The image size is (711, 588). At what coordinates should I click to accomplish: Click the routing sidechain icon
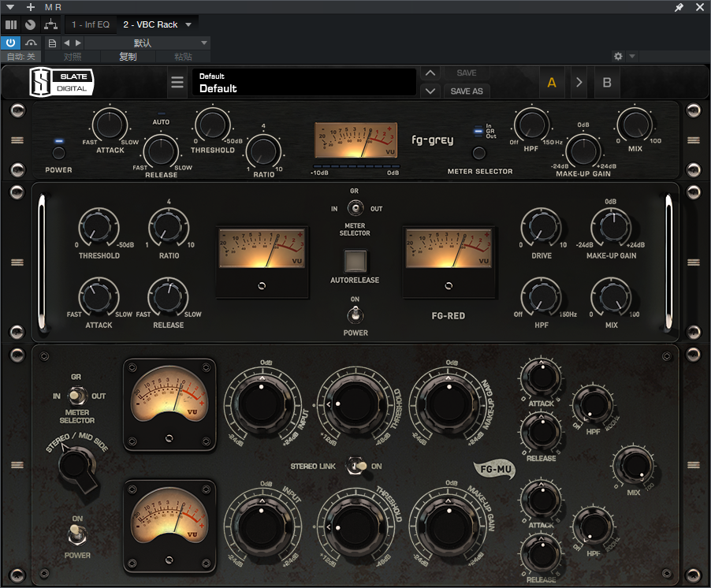click(50, 24)
